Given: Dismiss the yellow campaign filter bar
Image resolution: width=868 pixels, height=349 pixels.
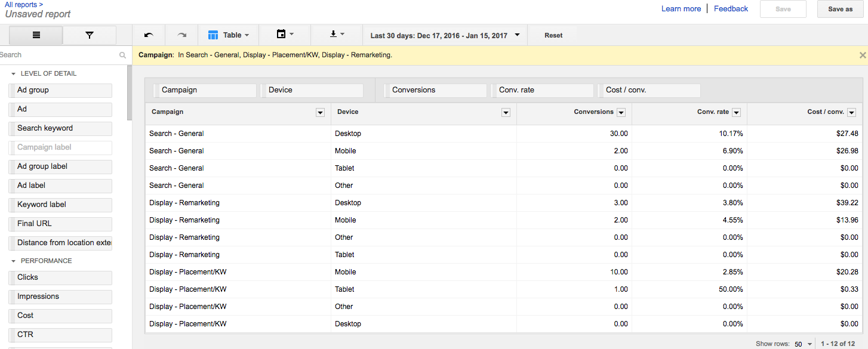Looking at the screenshot, I should [x=862, y=55].
